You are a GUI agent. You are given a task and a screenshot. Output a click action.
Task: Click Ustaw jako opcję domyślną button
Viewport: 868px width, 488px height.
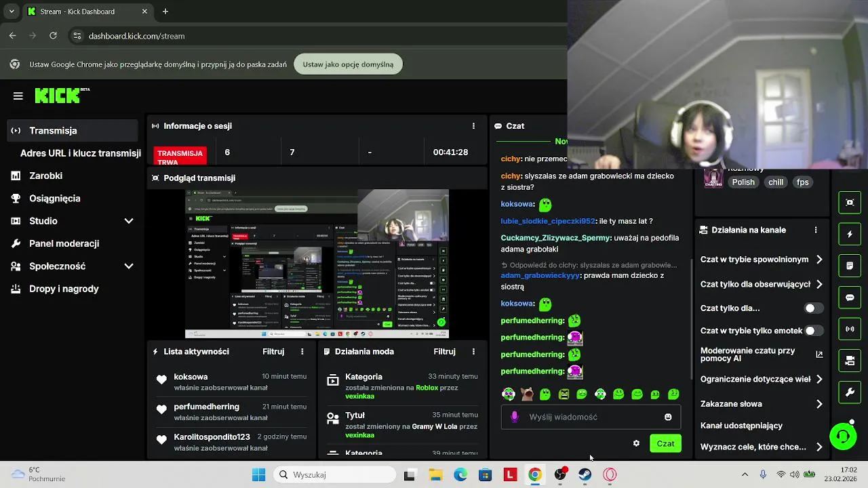pos(348,64)
